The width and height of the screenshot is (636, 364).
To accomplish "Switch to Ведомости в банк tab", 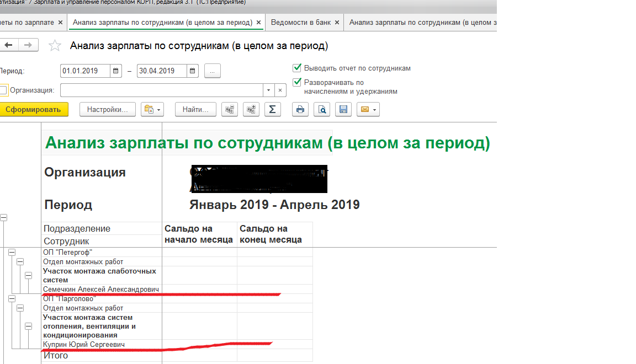I will tap(300, 22).
